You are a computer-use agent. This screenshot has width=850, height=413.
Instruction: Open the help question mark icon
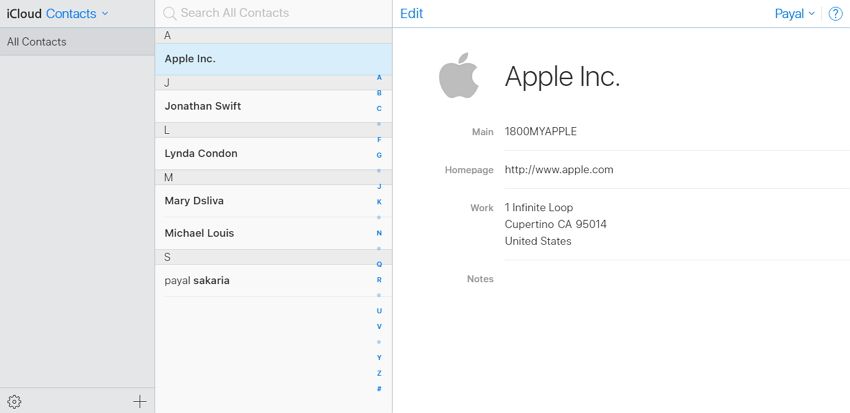coord(835,14)
